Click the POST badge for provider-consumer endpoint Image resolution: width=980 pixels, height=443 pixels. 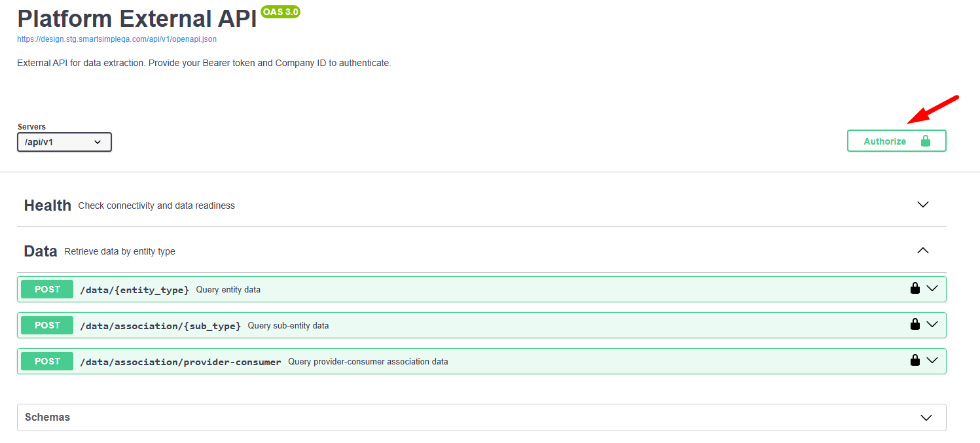[x=47, y=361]
